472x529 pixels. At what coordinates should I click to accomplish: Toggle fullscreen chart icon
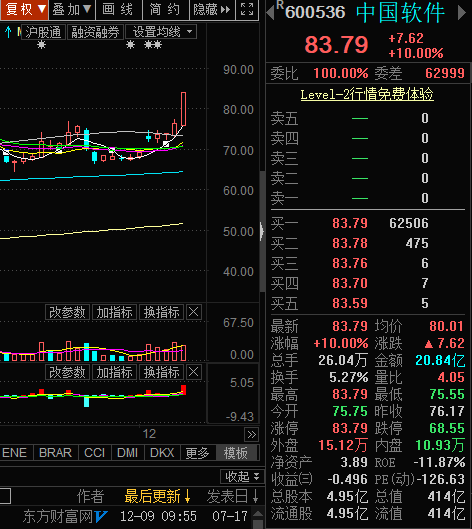pos(247,9)
